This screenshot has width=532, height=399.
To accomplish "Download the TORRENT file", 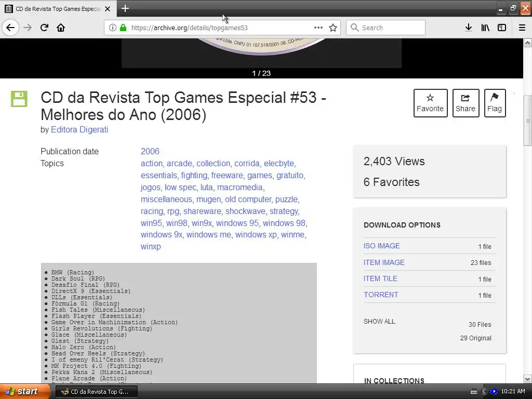I will (381, 295).
